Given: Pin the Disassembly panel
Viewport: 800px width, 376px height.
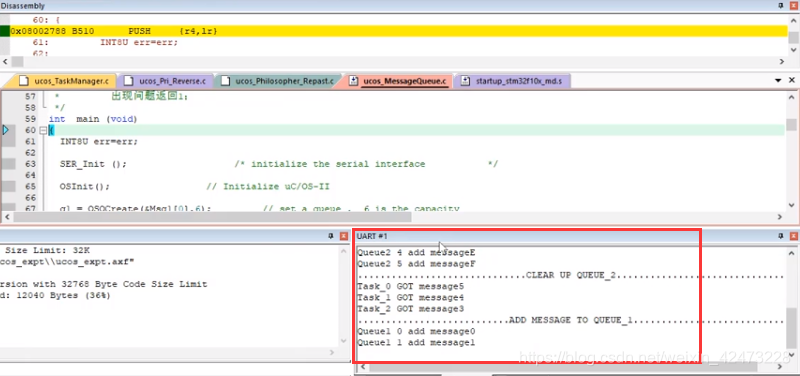Looking at the screenshot, I should point(781,6).
